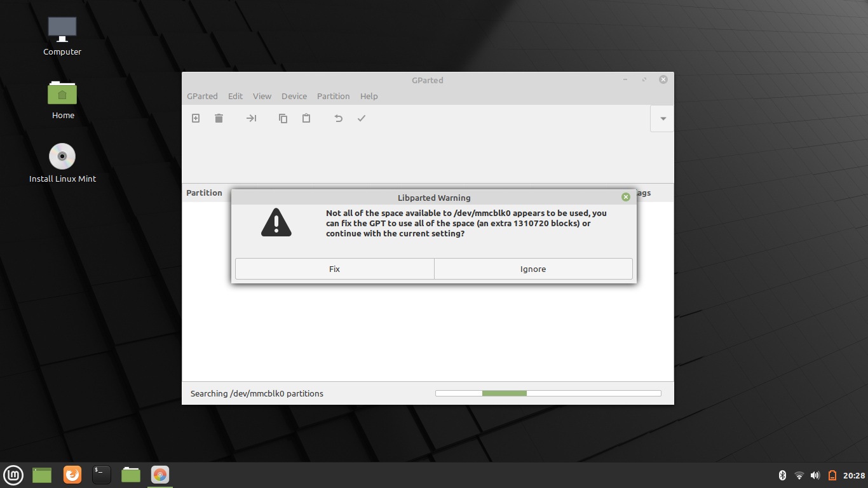Click the battery tray icon
This screenshot has width=868, height=488.
832,475
